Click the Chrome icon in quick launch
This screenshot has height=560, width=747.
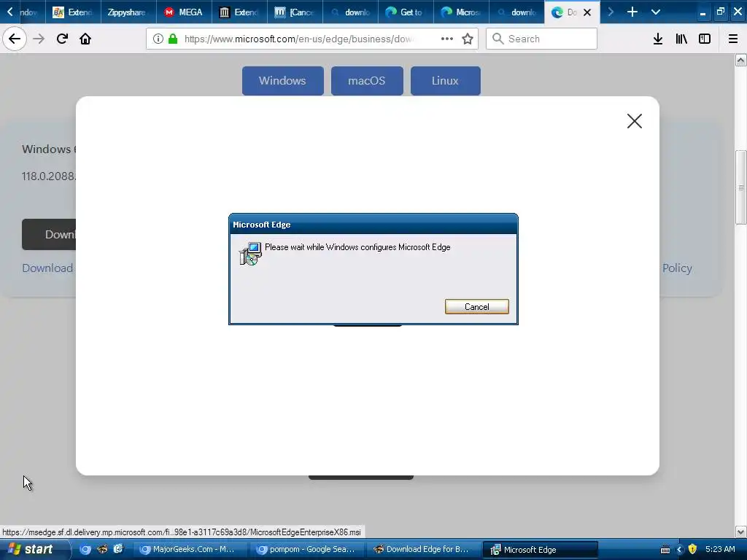[85, 550]
